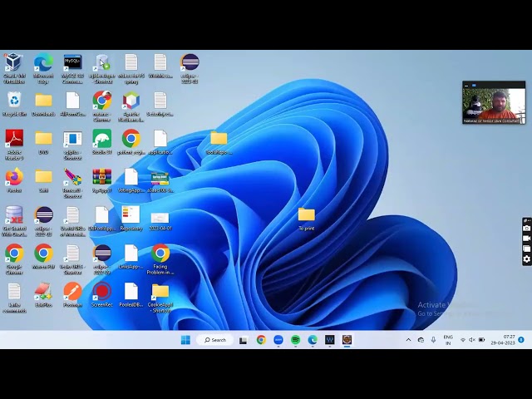Open the Firefox desktop shortcut
This screenshot has height=399, width=532.
14,177
